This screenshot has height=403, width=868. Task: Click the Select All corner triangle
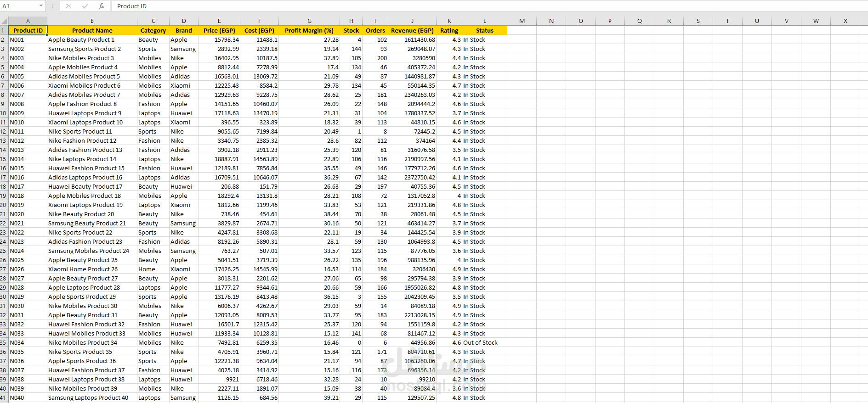click(x=4, y=21)
